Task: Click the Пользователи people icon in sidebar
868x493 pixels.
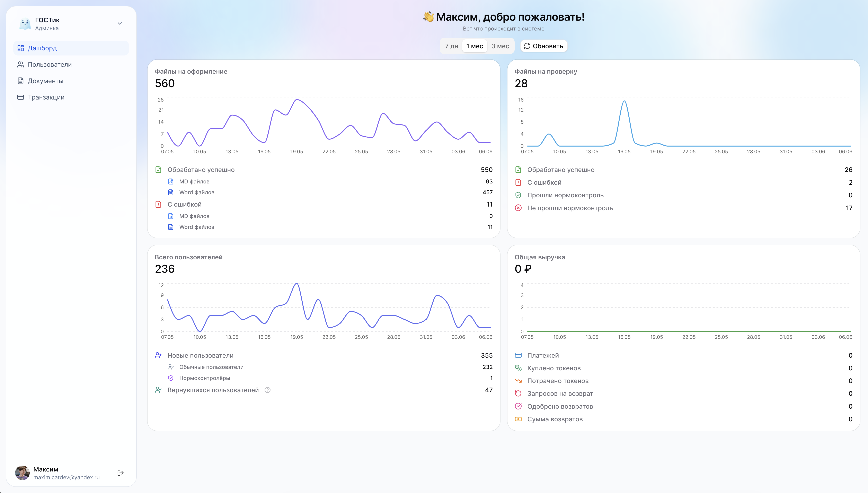Action: coord(21,64)
